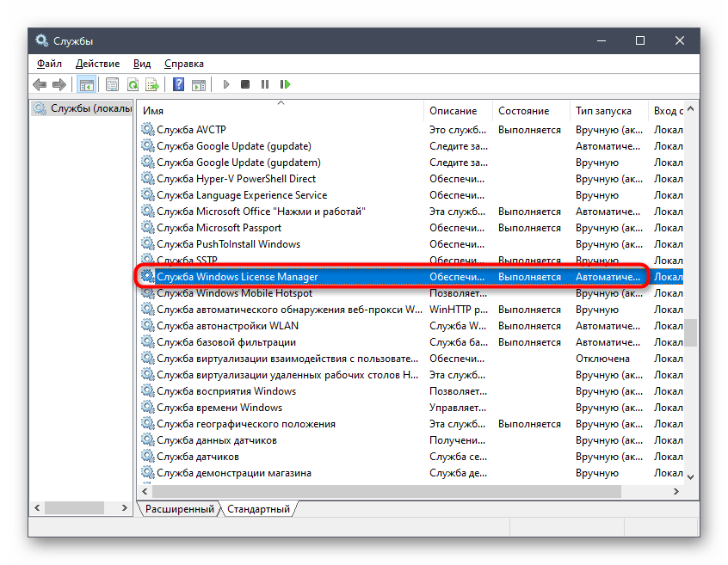Select Служба Microsoft Office "Нажми и работай"
728x565 pixels.
[411, 212]
